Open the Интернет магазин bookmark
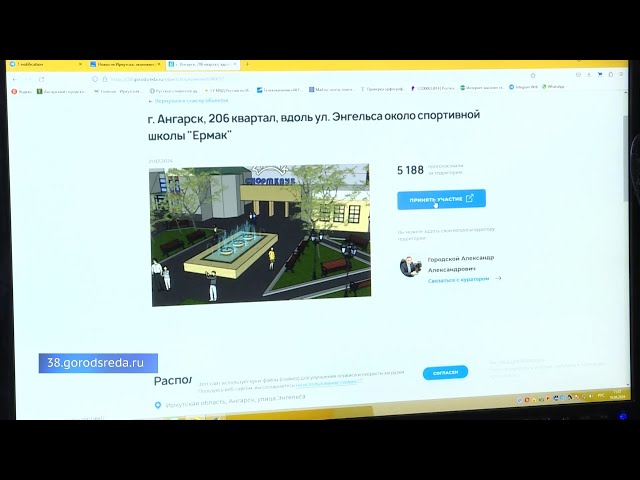640x480 pixels. [482, 87]
